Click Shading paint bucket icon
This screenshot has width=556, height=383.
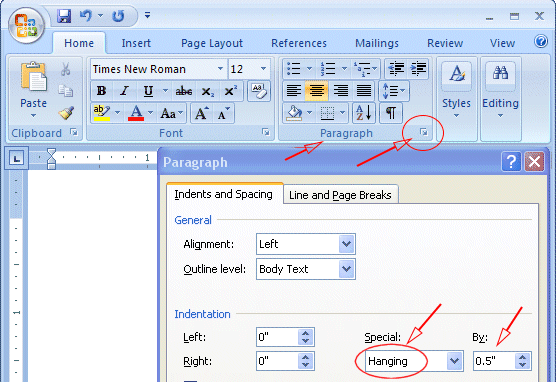click(x=294, y=113)
